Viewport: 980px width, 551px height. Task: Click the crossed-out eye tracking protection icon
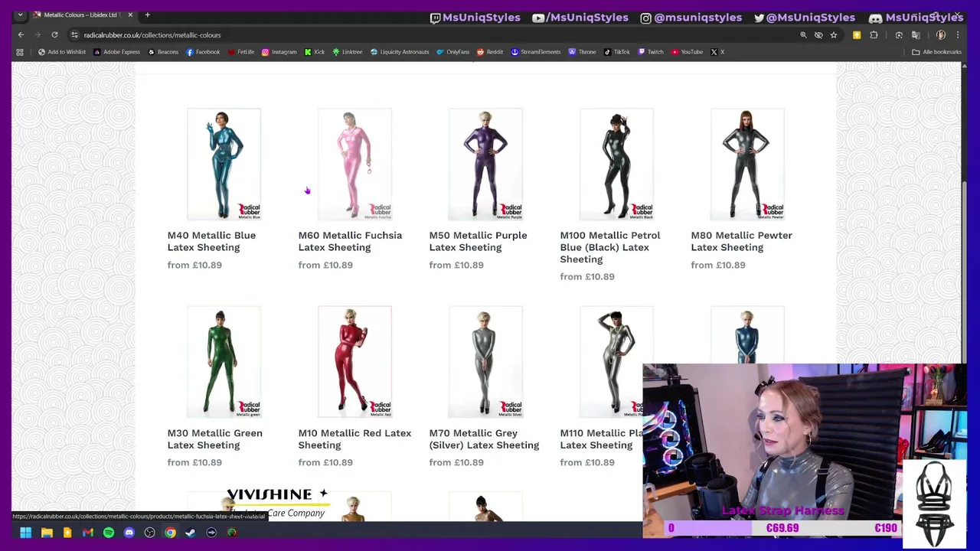(x=818, y=34)
